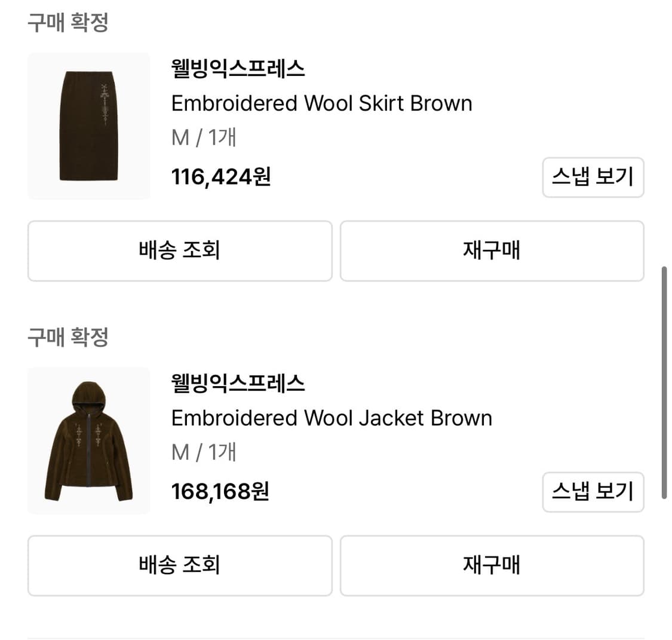
Task: Click the M / 1개 option under the jacket
Action: (204, 452)
